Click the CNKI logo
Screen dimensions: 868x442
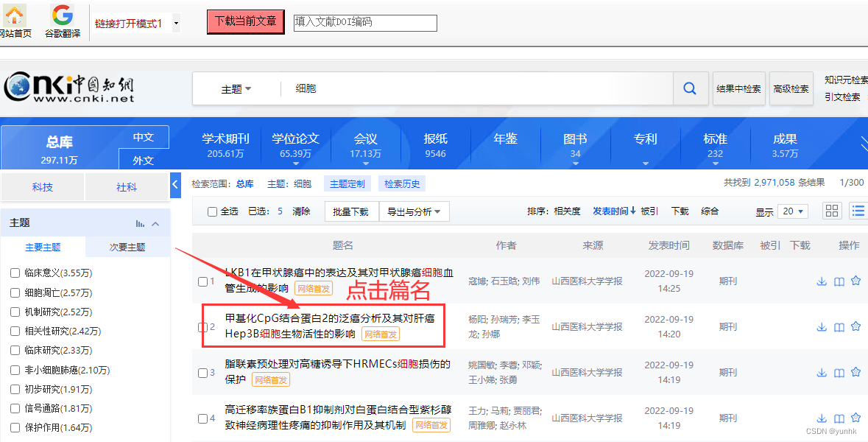pyautogui.click(x=69, y=88)
